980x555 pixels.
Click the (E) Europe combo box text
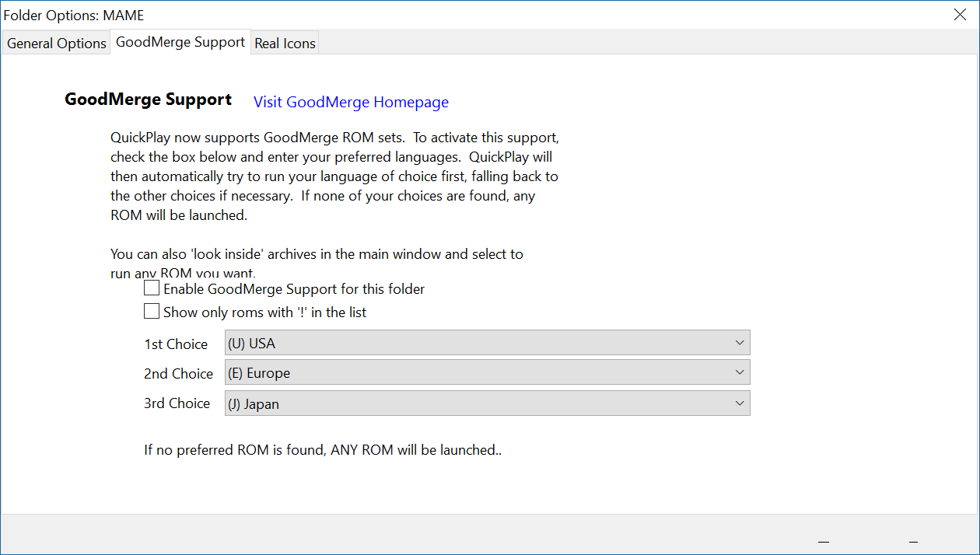pos(259,373)
